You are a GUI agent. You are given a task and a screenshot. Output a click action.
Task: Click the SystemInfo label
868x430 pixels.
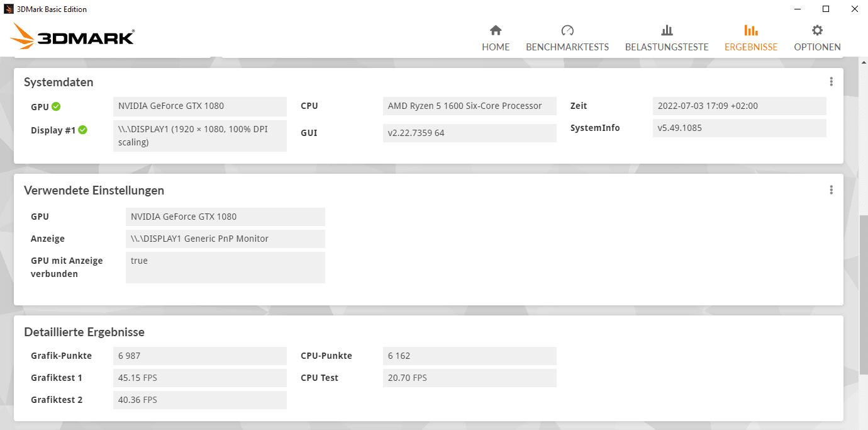point(595,128)
